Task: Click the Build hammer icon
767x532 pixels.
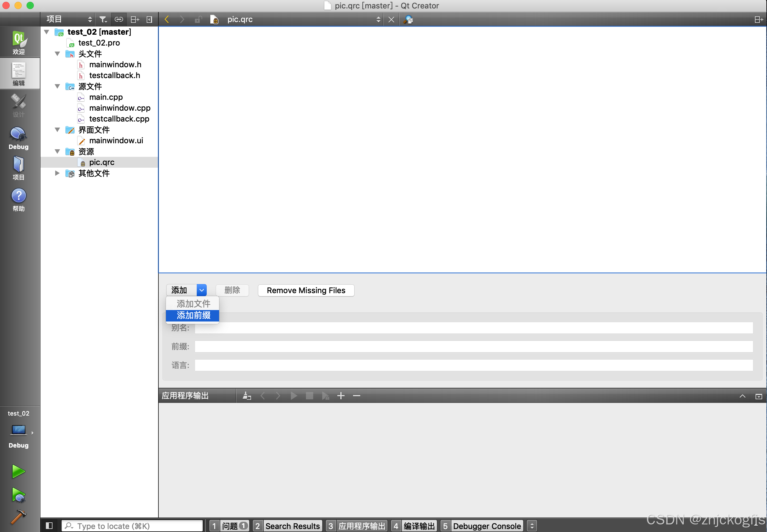Action: 18,516
